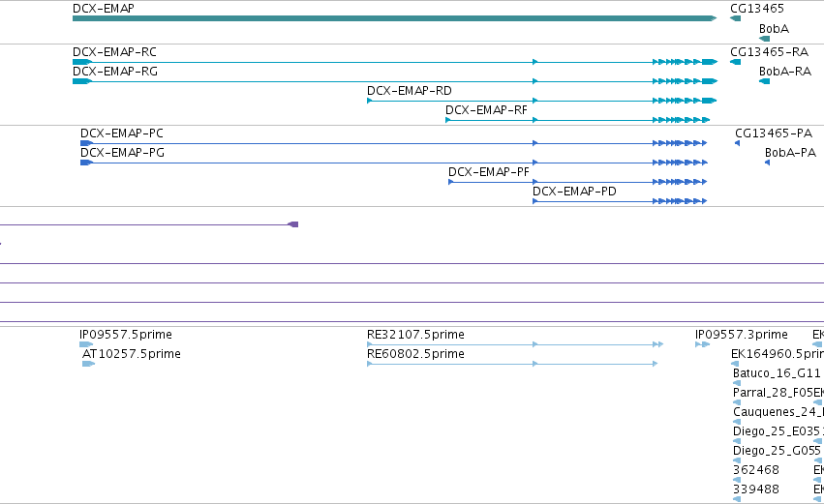Select the DCX-EMAP-RG transcript label
Image resolution: width=824 pixels, height=504 pixels.
click(x=115, y=72)
